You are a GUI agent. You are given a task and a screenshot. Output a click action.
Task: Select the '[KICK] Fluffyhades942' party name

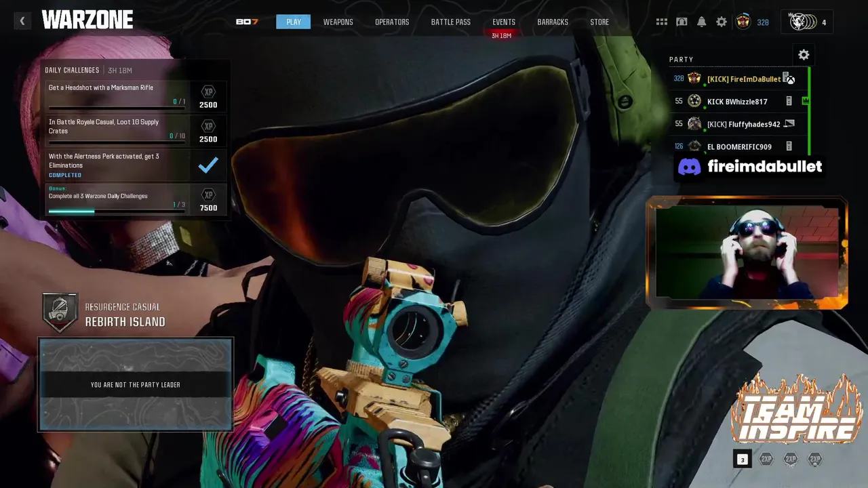tap(743, 124)
